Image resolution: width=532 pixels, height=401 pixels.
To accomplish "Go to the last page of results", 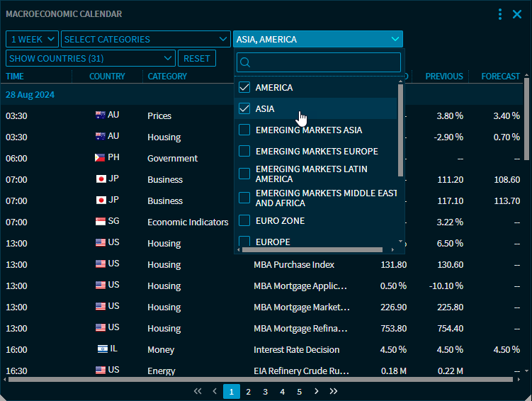I will pyautogui.click(x=334, y=391).
